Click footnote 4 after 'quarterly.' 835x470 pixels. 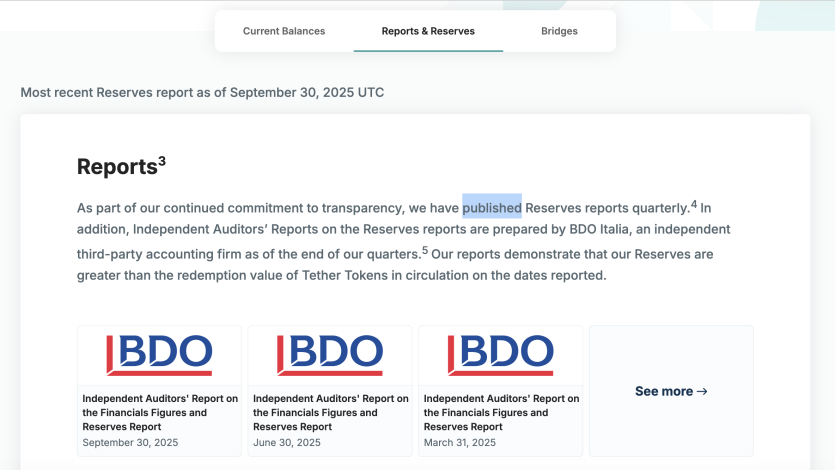point(694,203)
